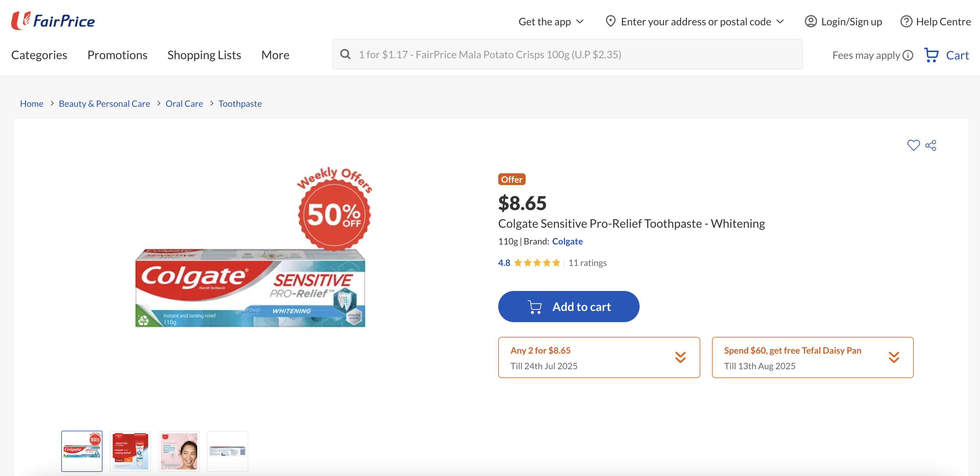This screenshot has height=476, width=980.
Task: Follow the Colgate brand link
Action: tap(567, 242)
